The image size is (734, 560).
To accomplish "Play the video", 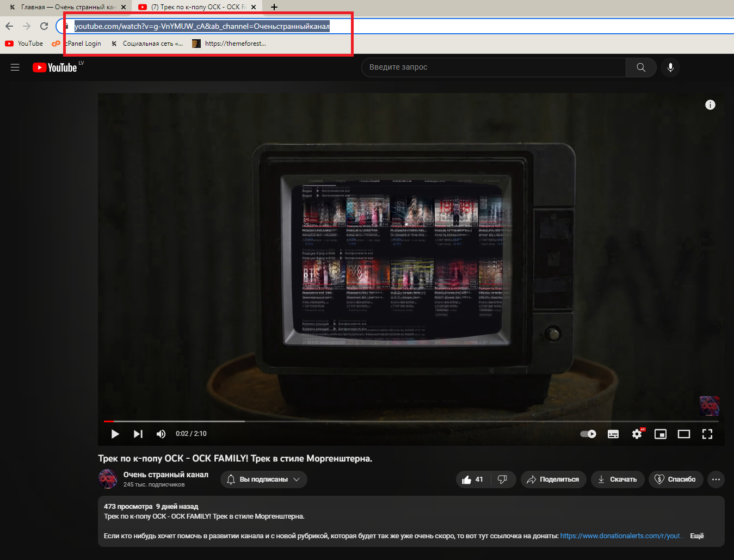I will 115,434.
